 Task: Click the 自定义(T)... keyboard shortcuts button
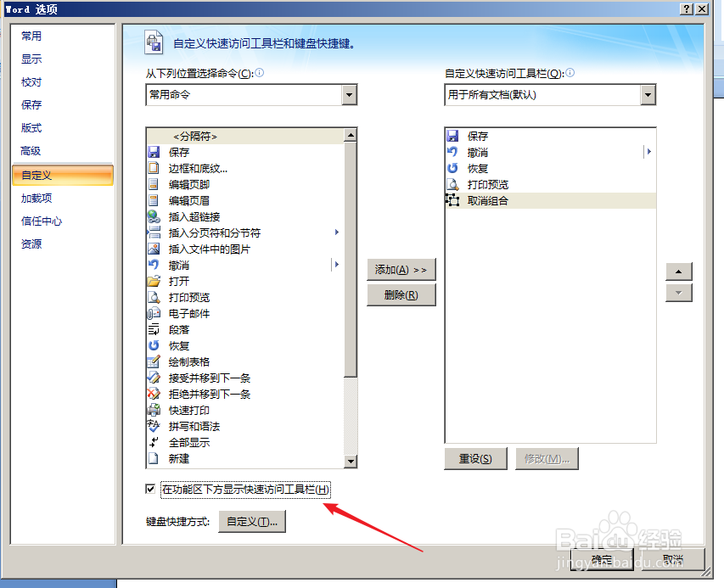click(x=252, y=522)
